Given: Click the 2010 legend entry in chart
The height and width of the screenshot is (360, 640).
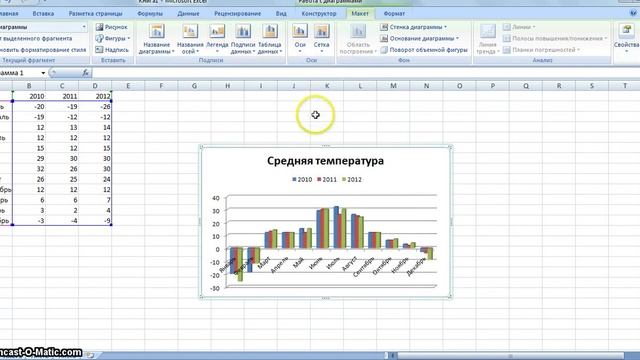Looking at the screenshot, I should (302, 179).
